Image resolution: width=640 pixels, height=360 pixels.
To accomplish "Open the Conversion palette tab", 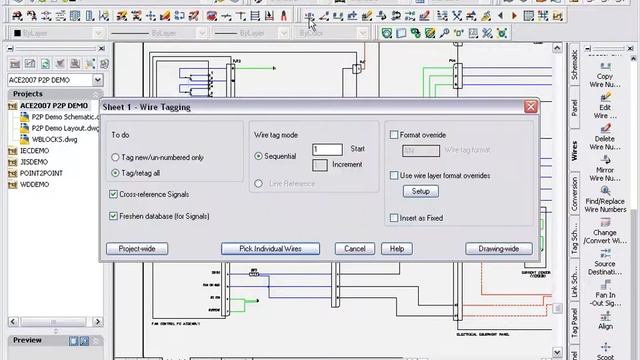I will pos(575,193).
